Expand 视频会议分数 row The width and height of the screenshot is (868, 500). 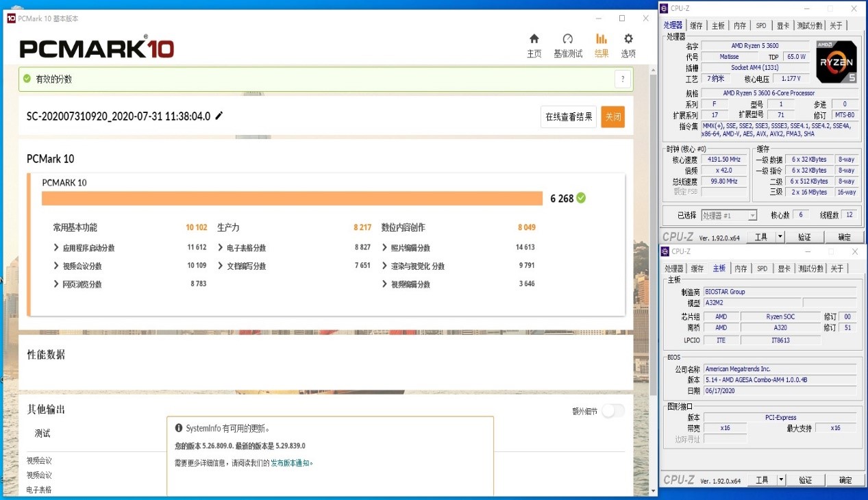tap(56, 266)
